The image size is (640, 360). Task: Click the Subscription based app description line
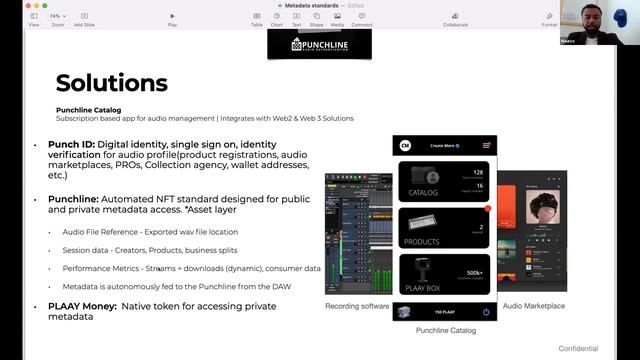click(204, 118)
